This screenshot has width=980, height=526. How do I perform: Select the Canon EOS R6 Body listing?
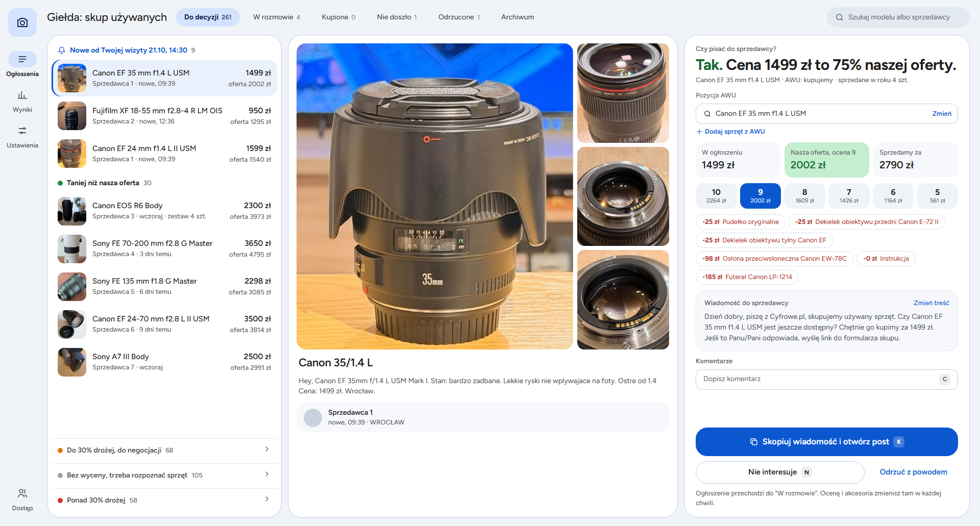[164, 211]
